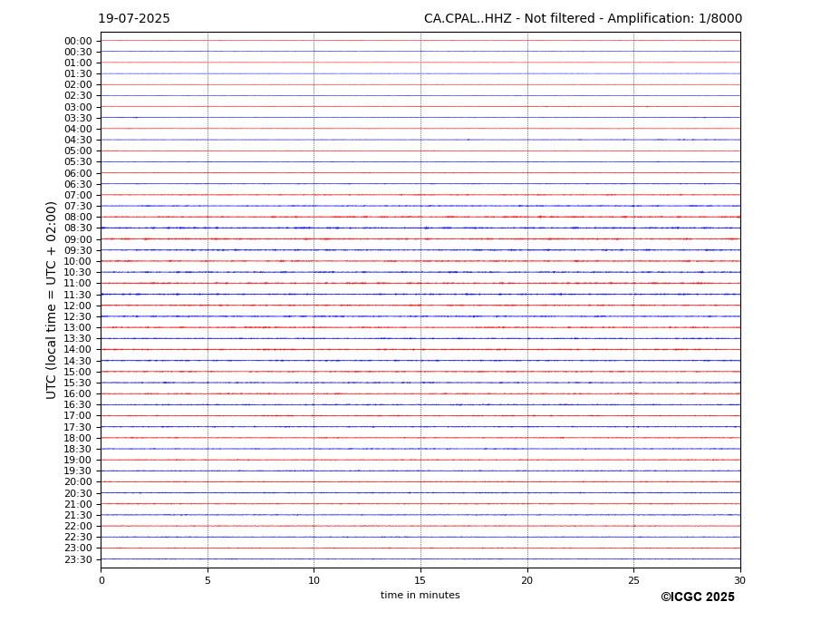The height and width of the screenshot is (631, 840).
Task: Select the 15:30 time row label
Action: pos(78,383)
